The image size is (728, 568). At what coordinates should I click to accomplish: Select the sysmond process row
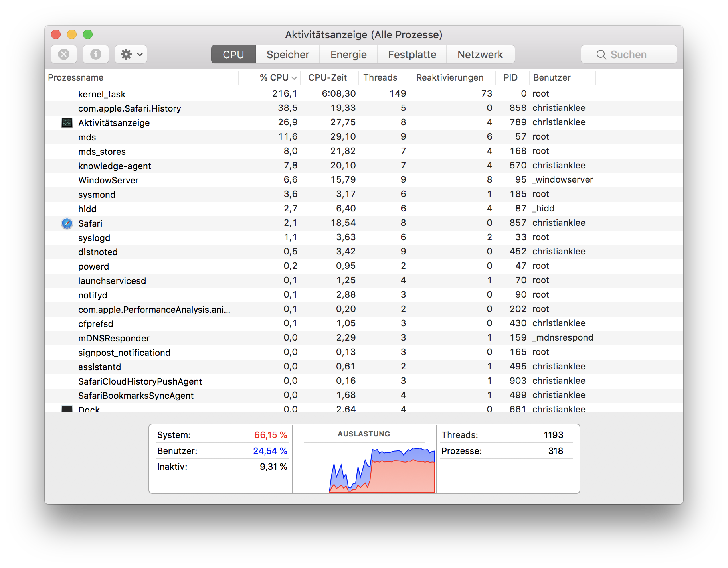pyautogui.click(x=364, y=194)
